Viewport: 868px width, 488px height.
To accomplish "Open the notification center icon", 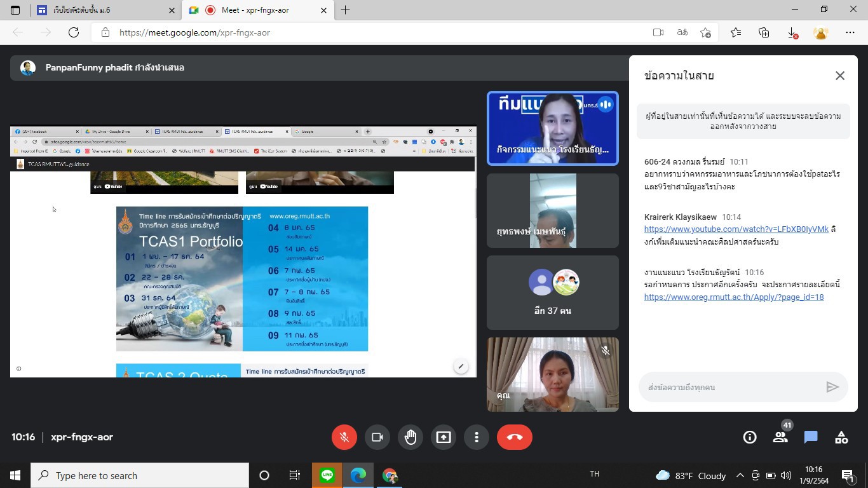I will pyautogui.click(x=848, y=475).
